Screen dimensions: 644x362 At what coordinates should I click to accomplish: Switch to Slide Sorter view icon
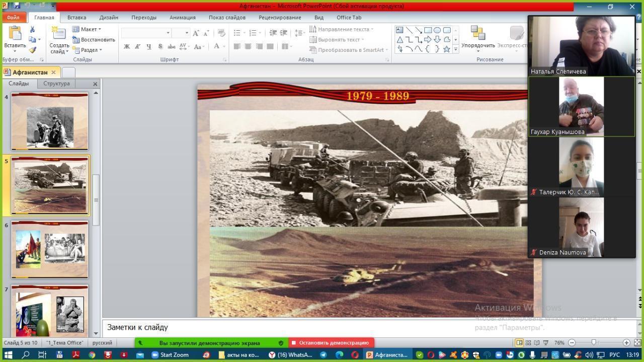click(528, 343)
